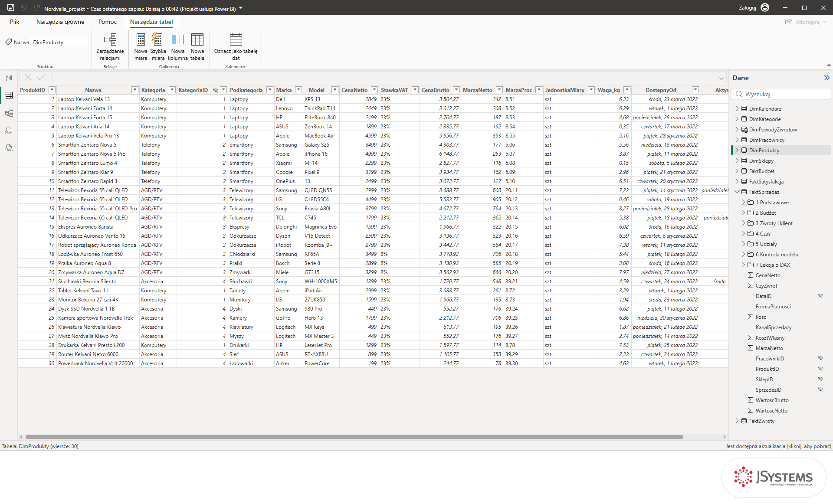Click the Wyszukaj search field
This screenshot has width=833, height=504.
[x=781, y=94]
